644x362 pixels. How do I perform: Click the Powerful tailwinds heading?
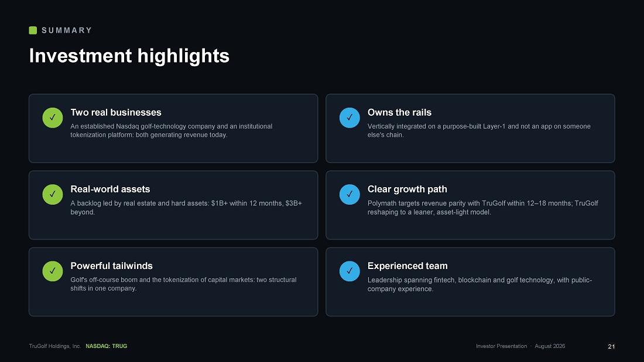pyautogui.click(x=111, y=266)
